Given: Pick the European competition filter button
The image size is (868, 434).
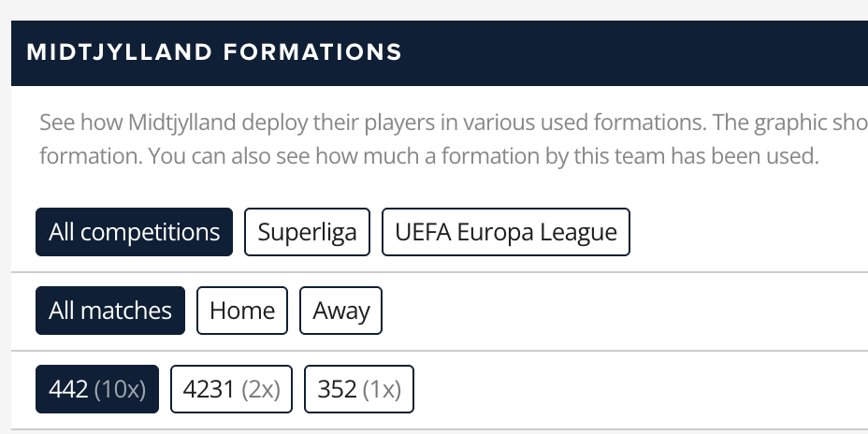Looking at the screenshot, I should (x=505, y=232).
